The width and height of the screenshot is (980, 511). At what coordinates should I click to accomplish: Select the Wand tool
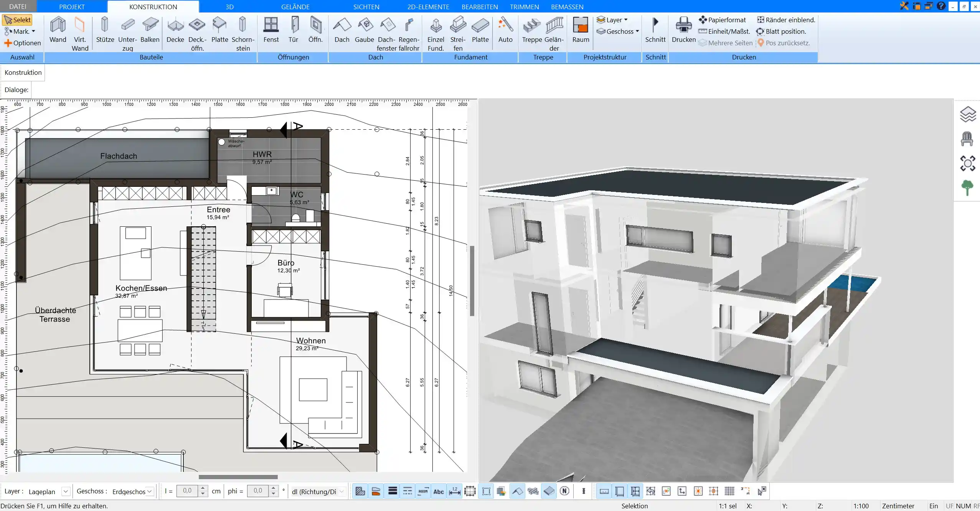(58, 30)
